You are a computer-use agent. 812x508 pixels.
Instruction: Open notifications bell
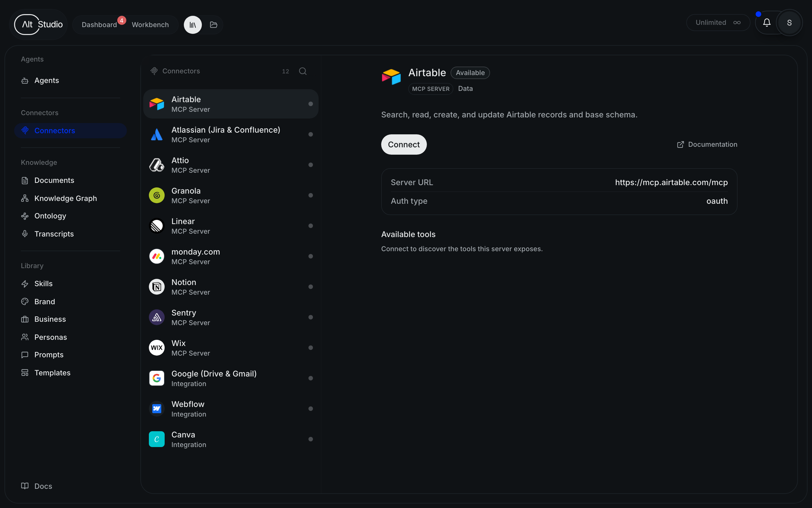point(767,23)
